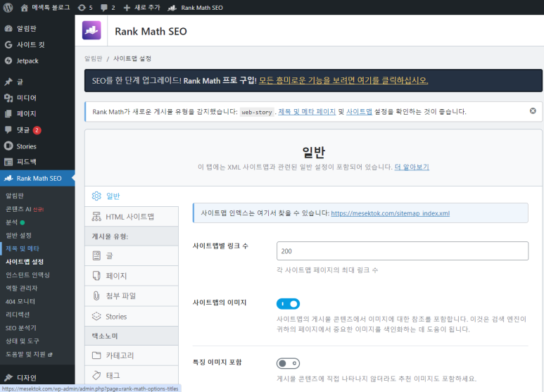The height and width of the screenshot is (392, 544).
Task: Click the 글 post type icon in tabs
Action: click(96, 255)
